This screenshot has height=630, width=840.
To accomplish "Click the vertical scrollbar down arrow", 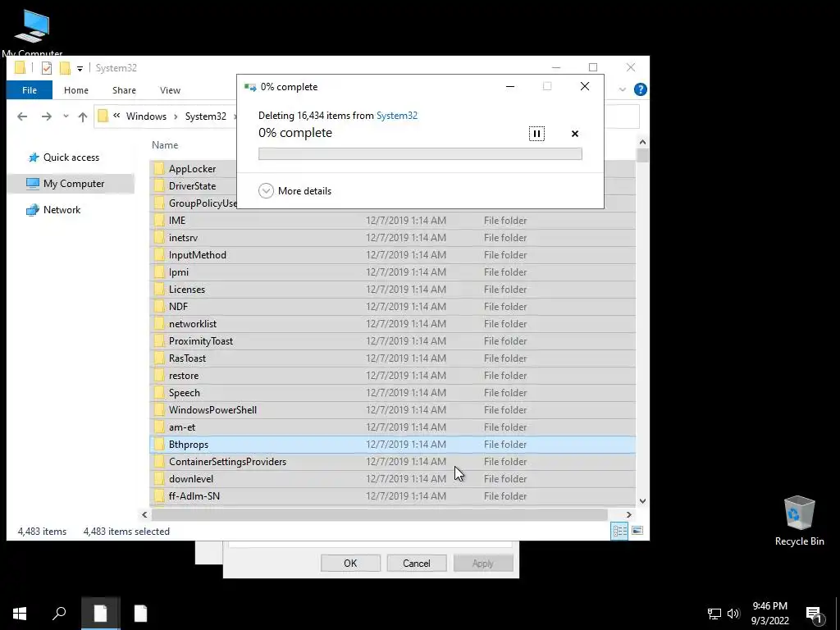I will 642,501.
